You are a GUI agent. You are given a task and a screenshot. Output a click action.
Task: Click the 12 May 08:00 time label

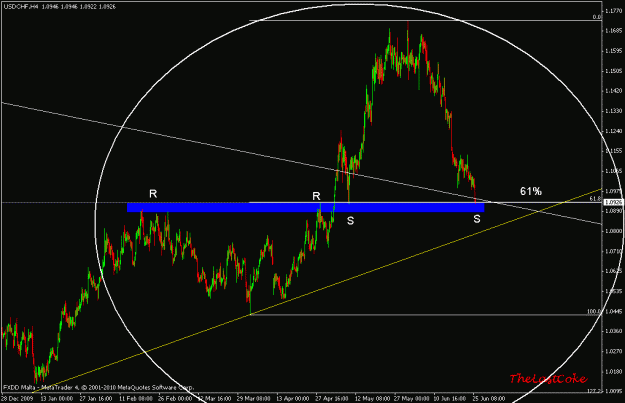tap(372, 399)
